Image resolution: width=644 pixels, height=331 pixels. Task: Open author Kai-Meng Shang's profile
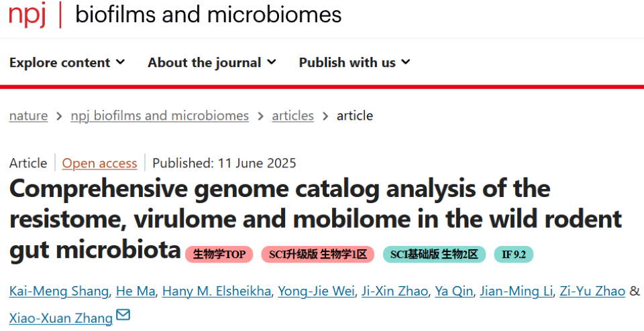[x=59, y=291]
